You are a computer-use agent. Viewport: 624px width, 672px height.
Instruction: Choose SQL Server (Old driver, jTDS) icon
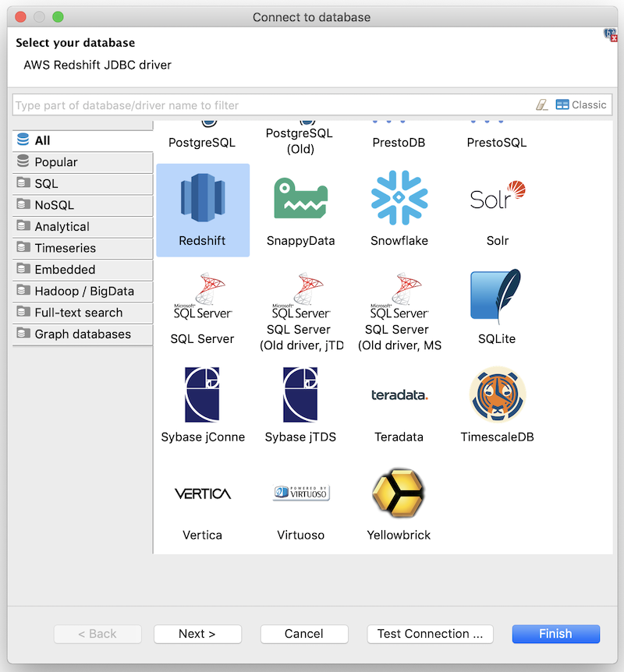pyautogui.click(x=300, y=295)
